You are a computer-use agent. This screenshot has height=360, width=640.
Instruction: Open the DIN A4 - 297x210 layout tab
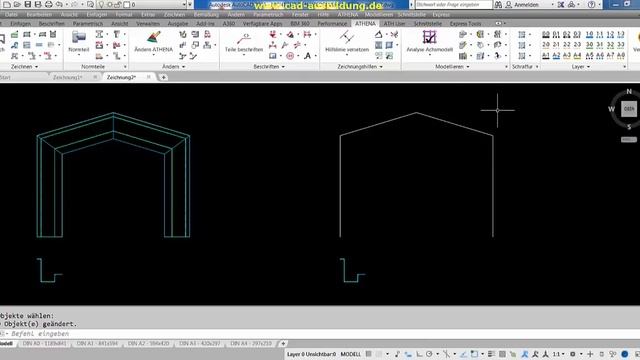pyautogui.click(x=251, y=344)
